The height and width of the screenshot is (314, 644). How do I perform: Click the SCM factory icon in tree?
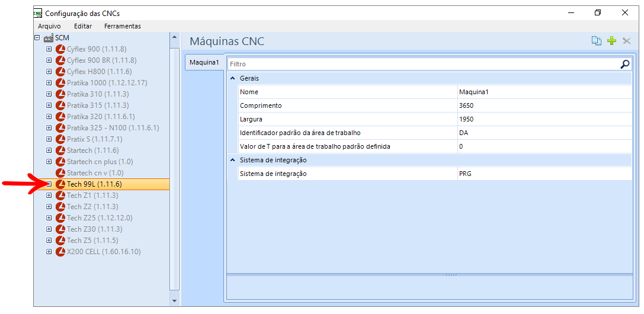tap(49, 38)
